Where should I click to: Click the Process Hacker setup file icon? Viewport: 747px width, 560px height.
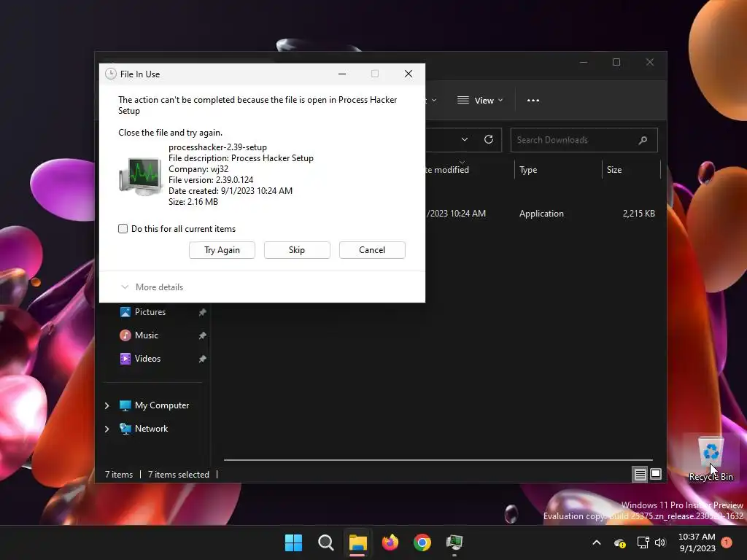tap(139, 176)
